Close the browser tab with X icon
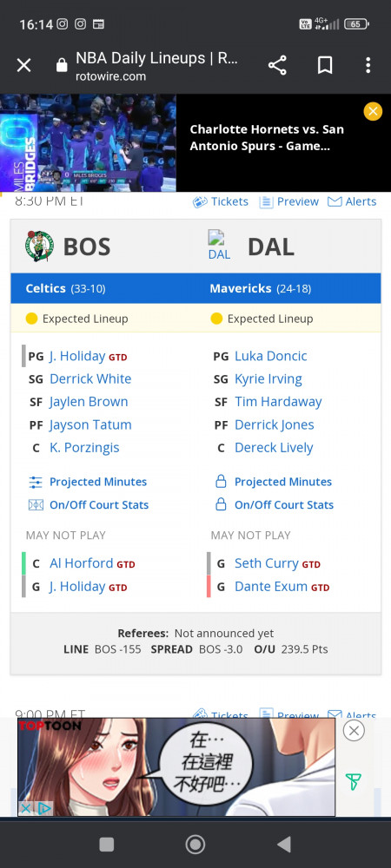The width and height of the screenshot is (391, 868). 23,66
